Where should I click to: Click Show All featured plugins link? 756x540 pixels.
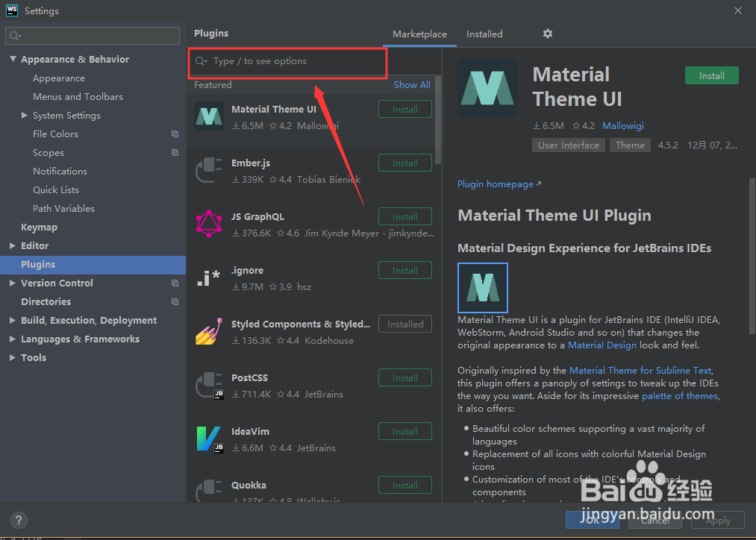tap(412, 85)
